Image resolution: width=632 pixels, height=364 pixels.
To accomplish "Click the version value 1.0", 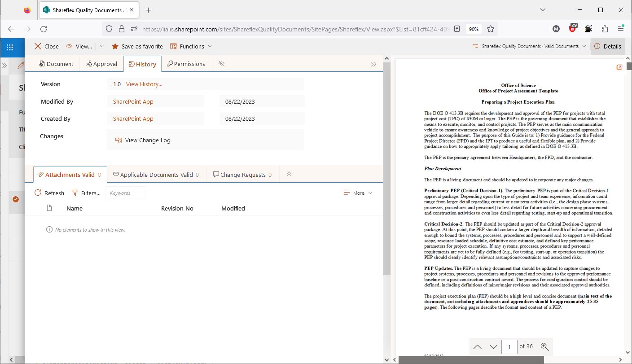I will (117, 84).
